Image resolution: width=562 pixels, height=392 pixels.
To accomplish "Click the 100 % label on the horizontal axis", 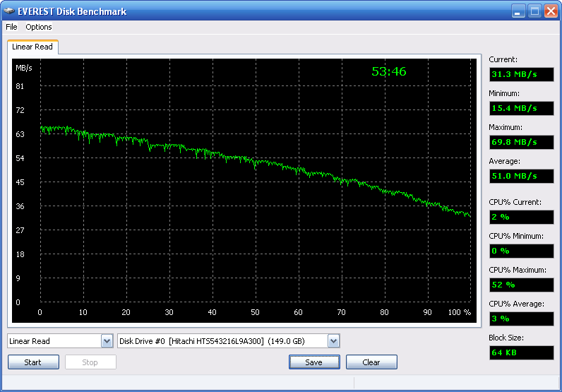I will (x=459, y=312).
